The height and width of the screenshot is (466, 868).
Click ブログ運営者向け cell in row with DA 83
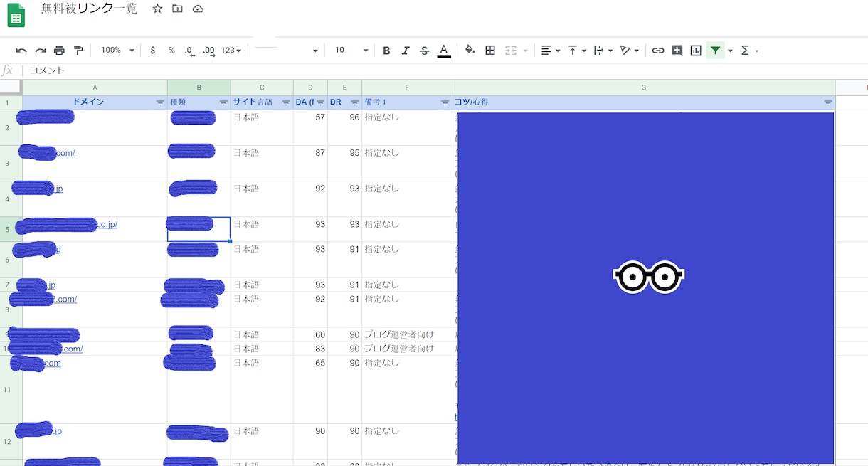pos(407,349)
